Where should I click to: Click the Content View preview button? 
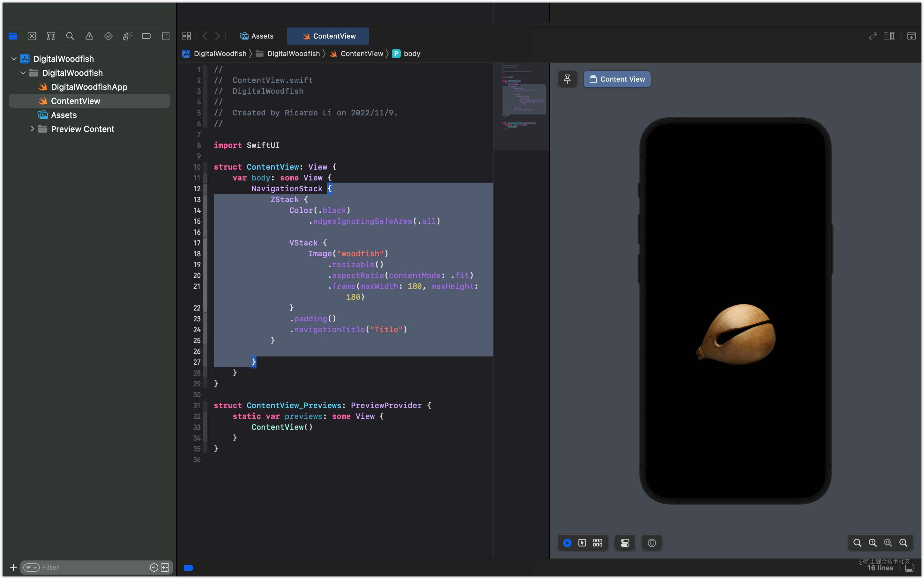tap(617, 79)
